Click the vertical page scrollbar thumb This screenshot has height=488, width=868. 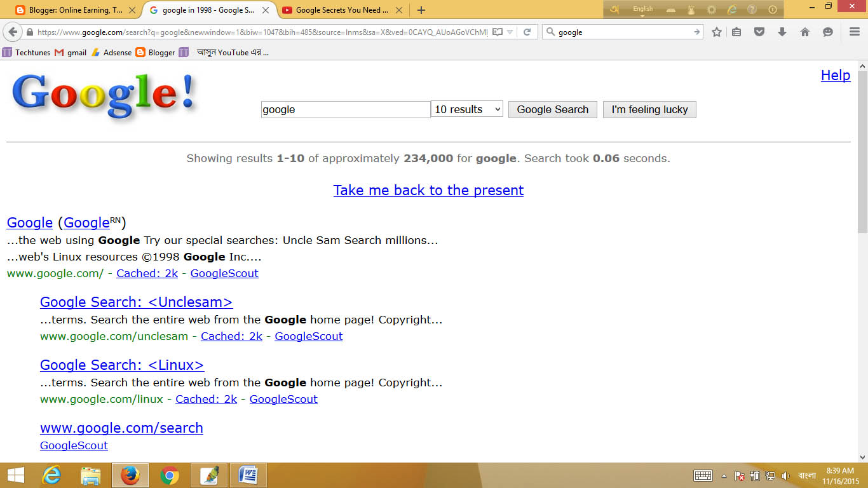point(862,152)
